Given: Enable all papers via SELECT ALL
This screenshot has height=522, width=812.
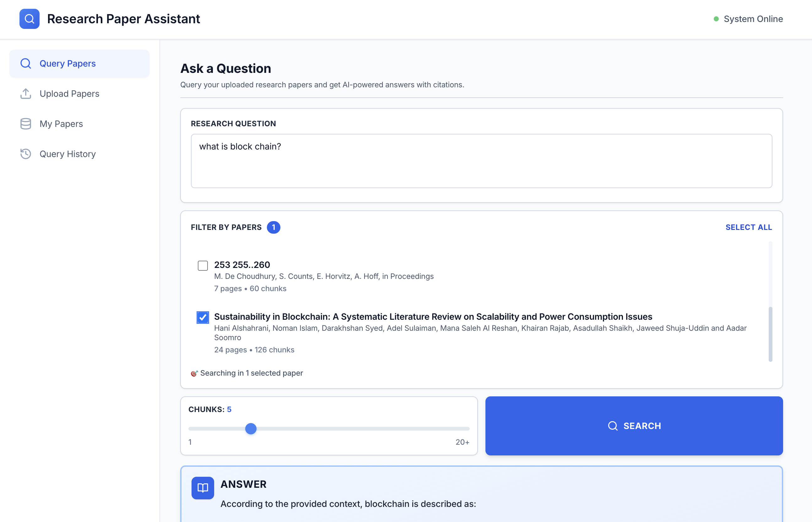Looking at the screenshot, I should pos(749,227).
